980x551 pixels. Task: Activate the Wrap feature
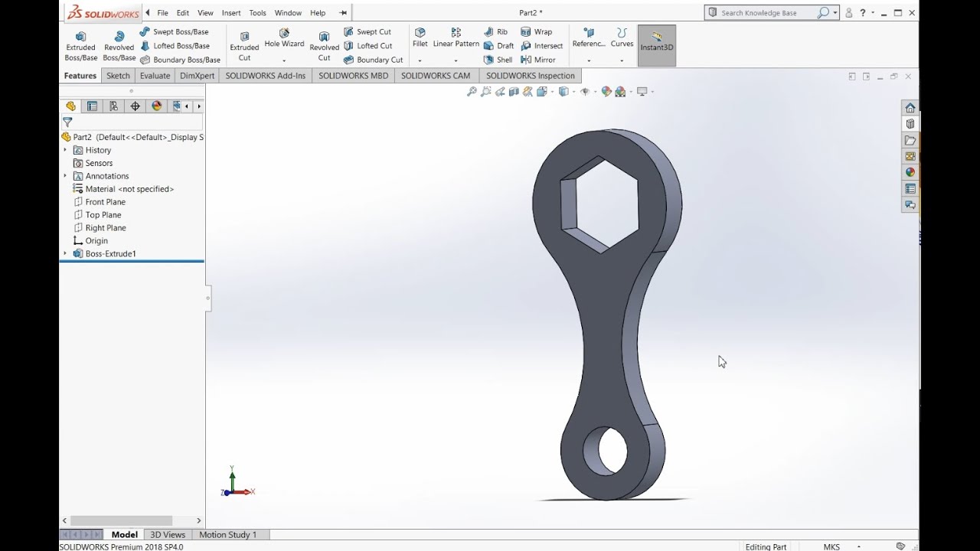[536, 32]
